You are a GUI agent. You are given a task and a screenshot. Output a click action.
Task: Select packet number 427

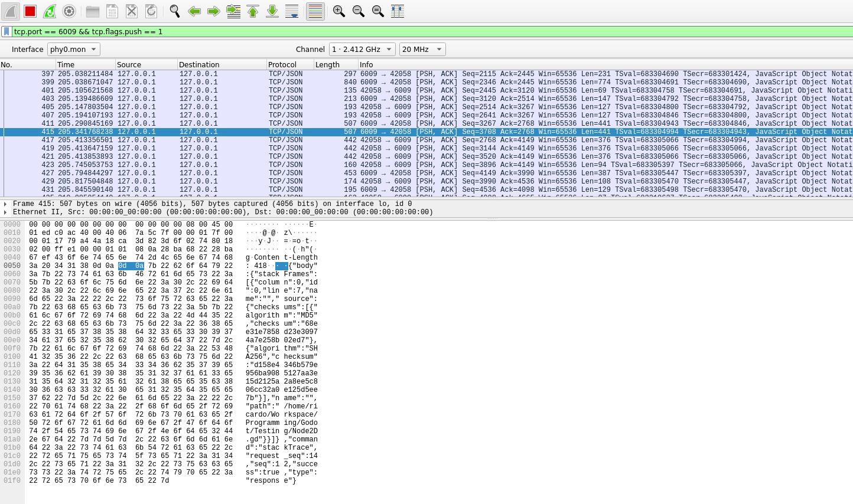click(426, 174)
